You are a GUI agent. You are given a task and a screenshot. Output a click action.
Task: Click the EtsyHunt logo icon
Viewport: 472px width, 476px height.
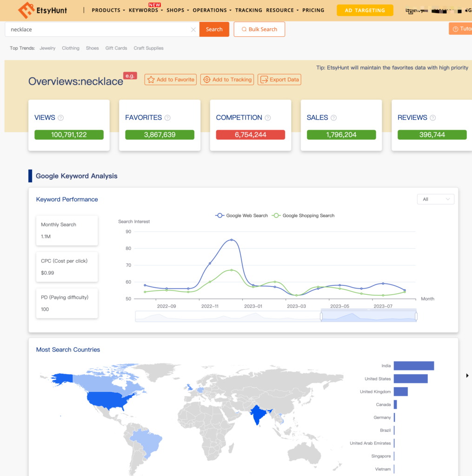tap(26, 10)
